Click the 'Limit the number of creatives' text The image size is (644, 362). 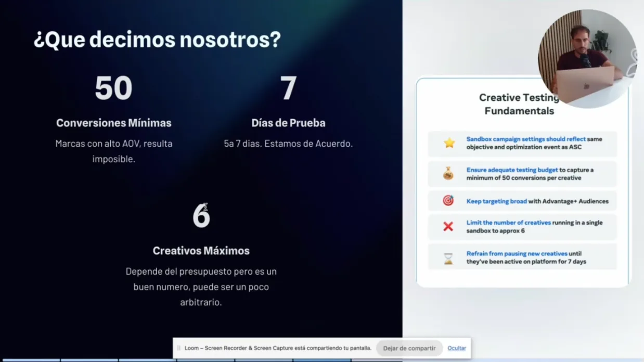coord(508,223)
